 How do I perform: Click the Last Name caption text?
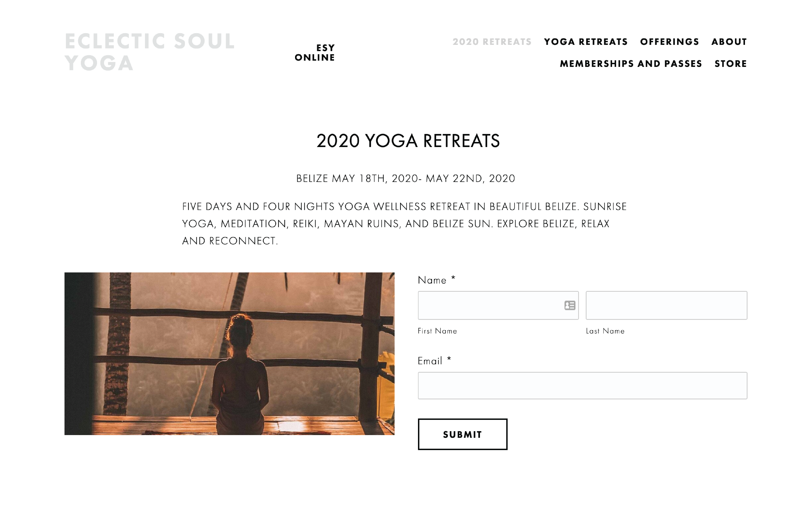coord(605,331)
